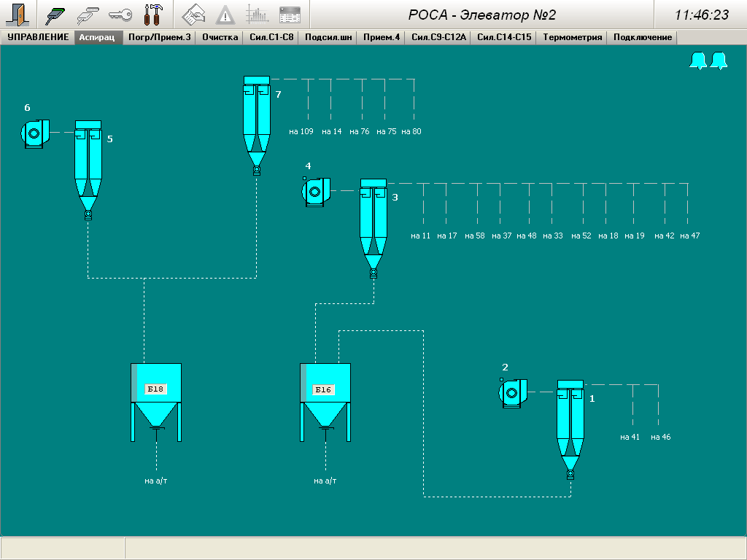Click the alarm bells indicator
Screen dimensions: 747x560
(x=708, y=61)
